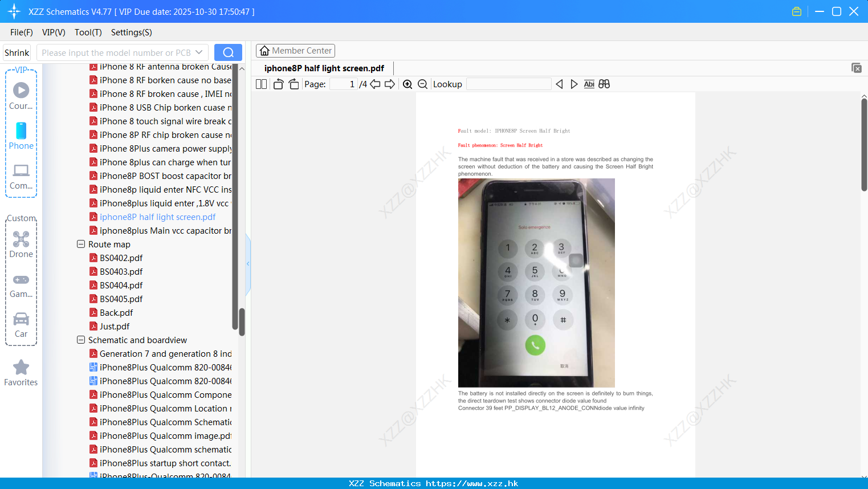Open the Tool(T) menu
Screen dimensions: 868x489
pyautogui.click(x=88, y=32)
